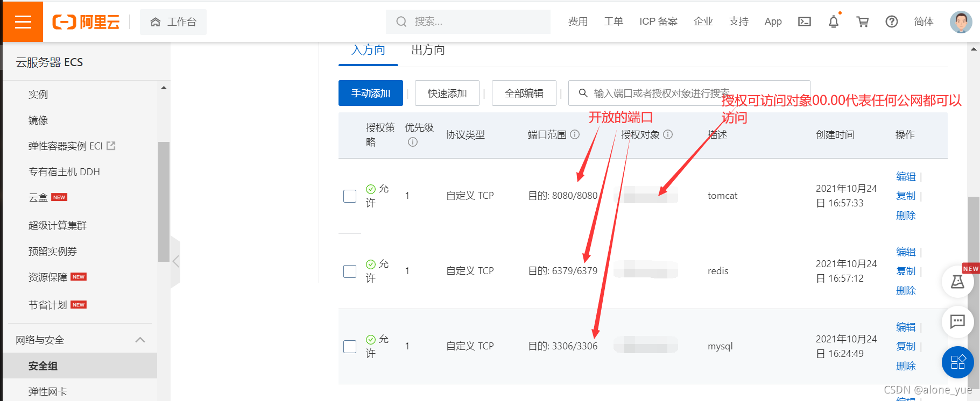Viewport: 980px width, 401px height.
Task: Select the checkbox for the mysql rule
Action: tap(350, 346)
